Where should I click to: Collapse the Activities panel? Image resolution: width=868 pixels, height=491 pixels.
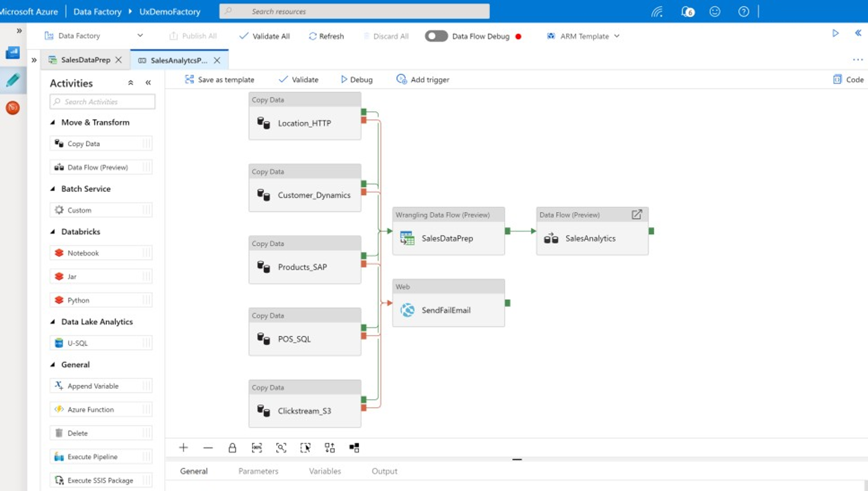(148, 83)
